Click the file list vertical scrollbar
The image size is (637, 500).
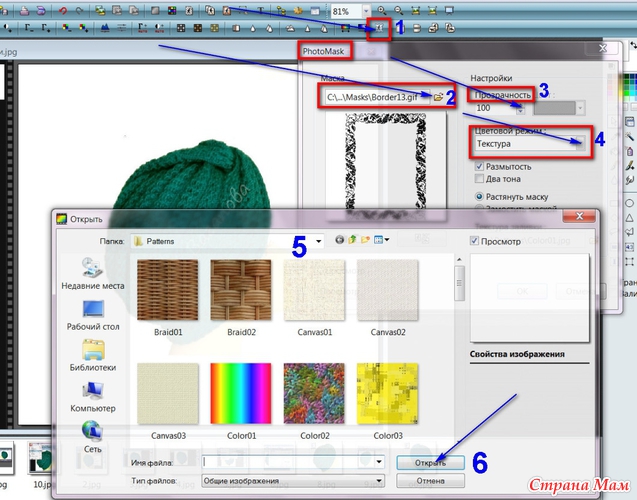tap(459, 283)
